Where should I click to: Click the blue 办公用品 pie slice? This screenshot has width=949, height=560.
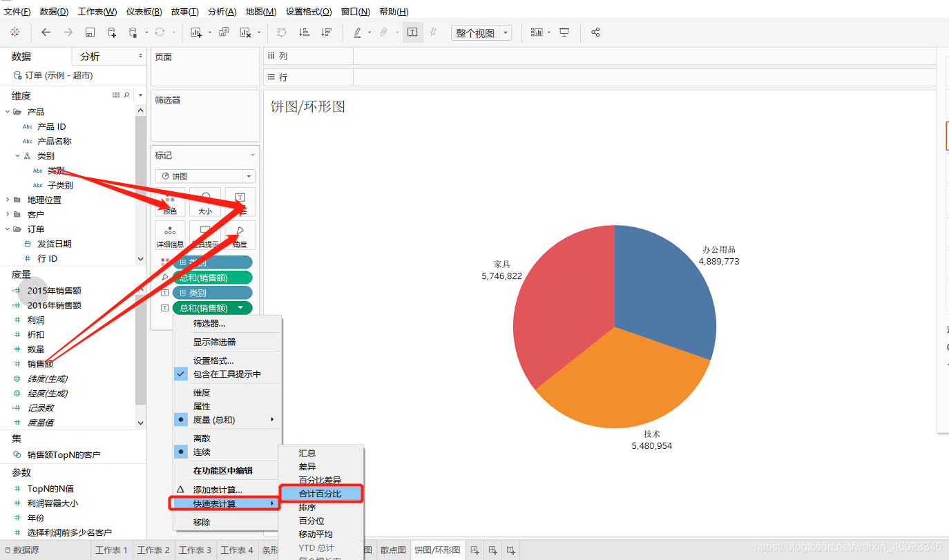pyautogui.click(x=660, y=290)
